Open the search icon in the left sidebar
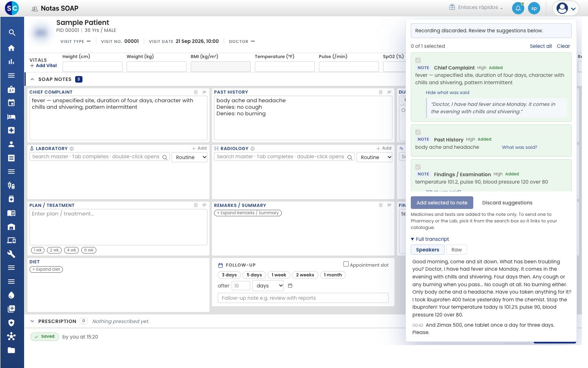This screenshot has width=588, height=368. click(12, 33)
